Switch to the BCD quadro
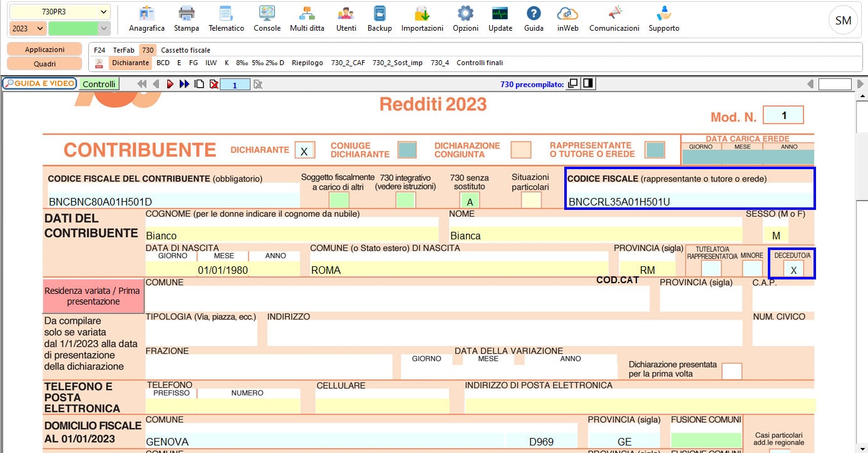The image size is (868, 453). point(163,63)
